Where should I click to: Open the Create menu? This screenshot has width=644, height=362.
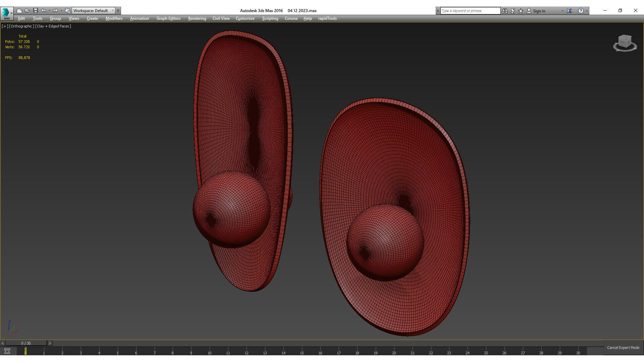(92, 18)
